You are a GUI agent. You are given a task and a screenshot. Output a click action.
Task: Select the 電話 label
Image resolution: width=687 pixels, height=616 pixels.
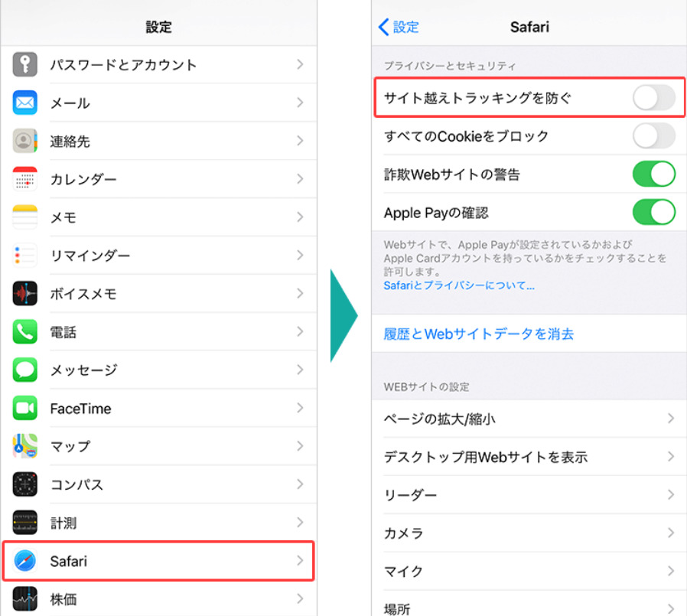63,332
